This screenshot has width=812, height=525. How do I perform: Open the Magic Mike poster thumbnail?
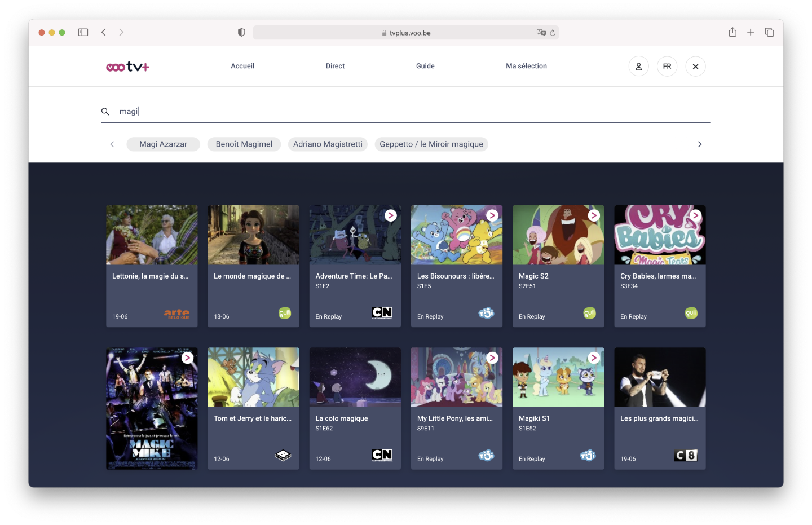click(151, 409)
